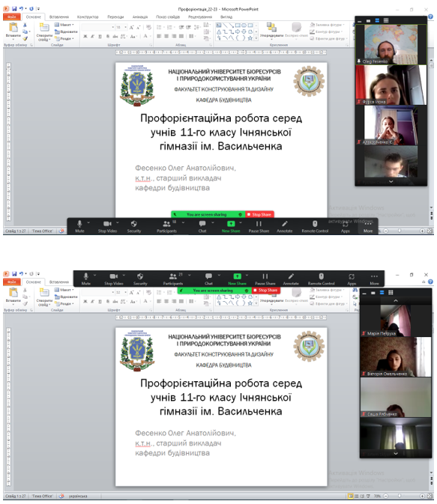Screen dimensions: 437x504
Task: Click Annotate in the upper Zoom toolbar
Action: (x=285, y=226)
